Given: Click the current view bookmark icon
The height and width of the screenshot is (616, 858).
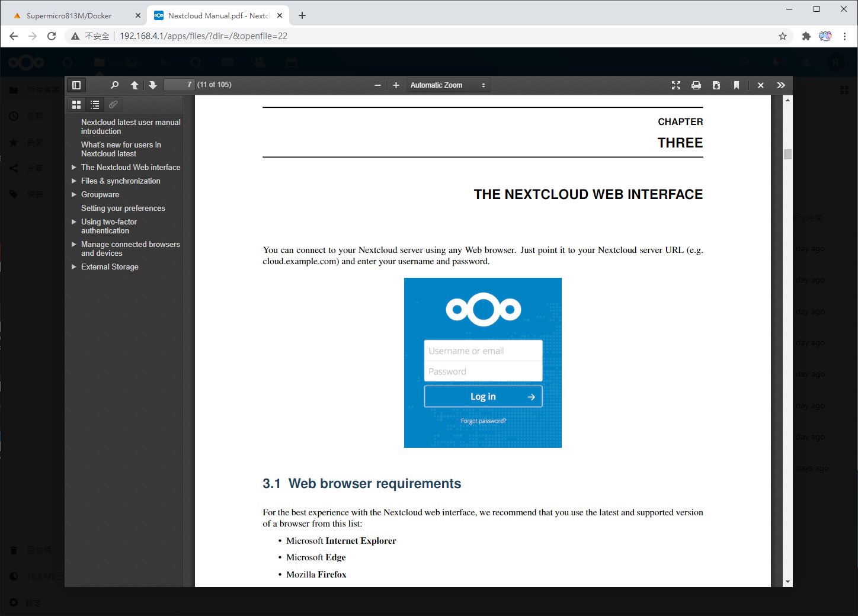Looking at the screenshot, I should click(x=737, y=85).
